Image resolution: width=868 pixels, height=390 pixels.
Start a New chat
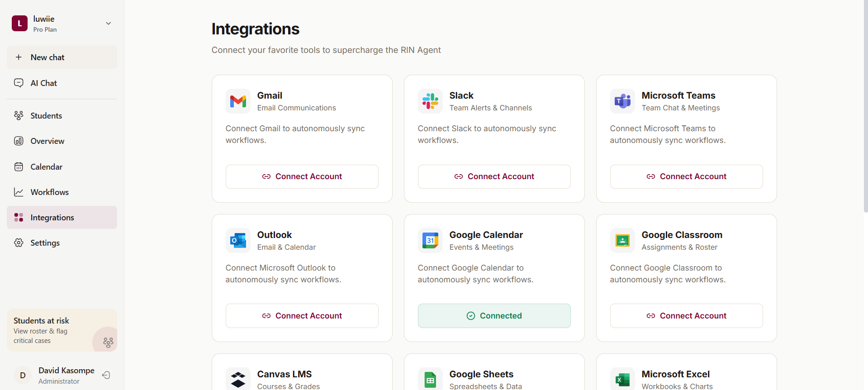tap(62, 57)
